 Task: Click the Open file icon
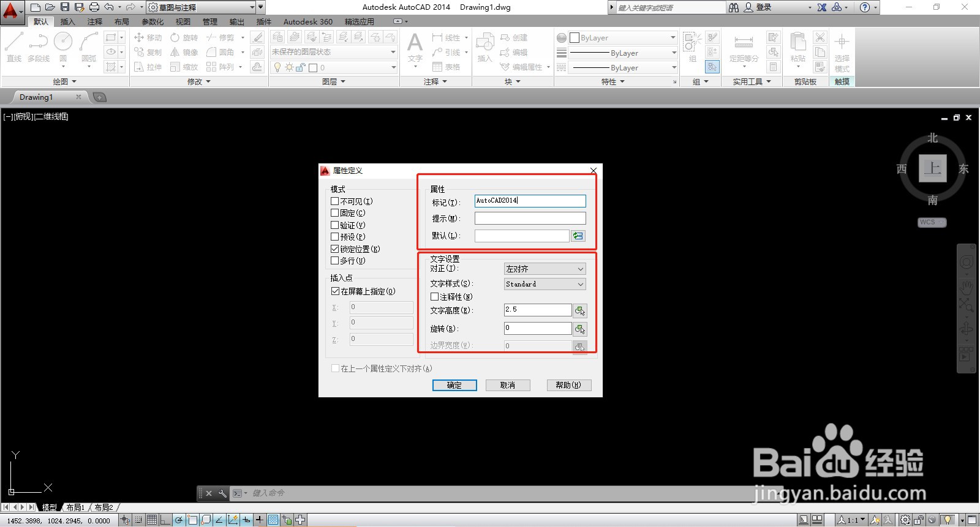[50, 7]
